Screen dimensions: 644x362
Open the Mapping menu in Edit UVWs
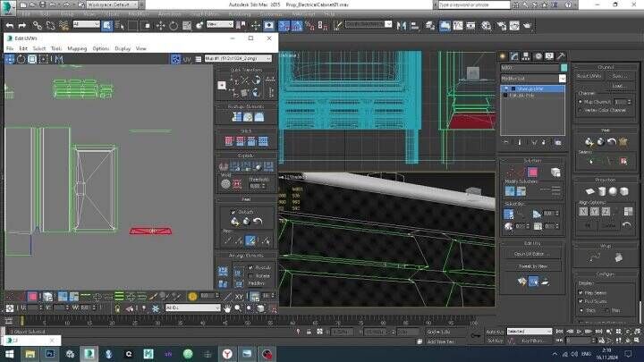(77, 48)
